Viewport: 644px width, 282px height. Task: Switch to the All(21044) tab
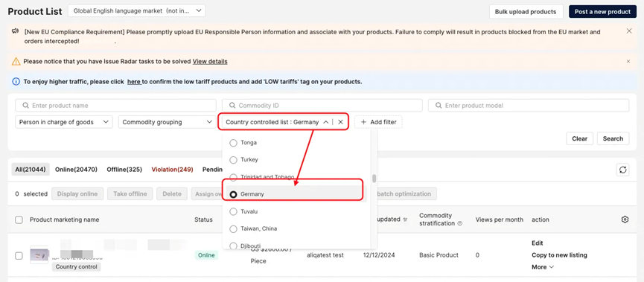(30, 169)
